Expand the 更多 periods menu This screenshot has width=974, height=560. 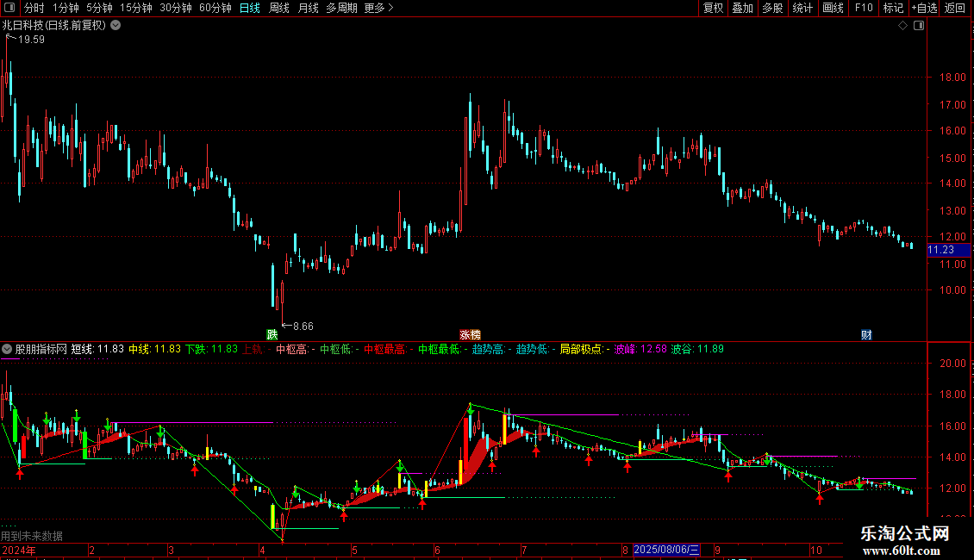(x=378, y=8)
